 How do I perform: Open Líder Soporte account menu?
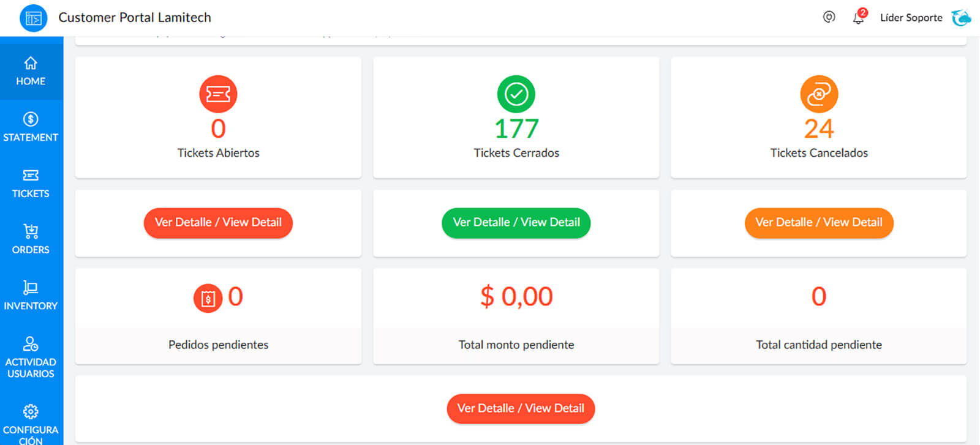pyautogui.click(x=911, y=18)
